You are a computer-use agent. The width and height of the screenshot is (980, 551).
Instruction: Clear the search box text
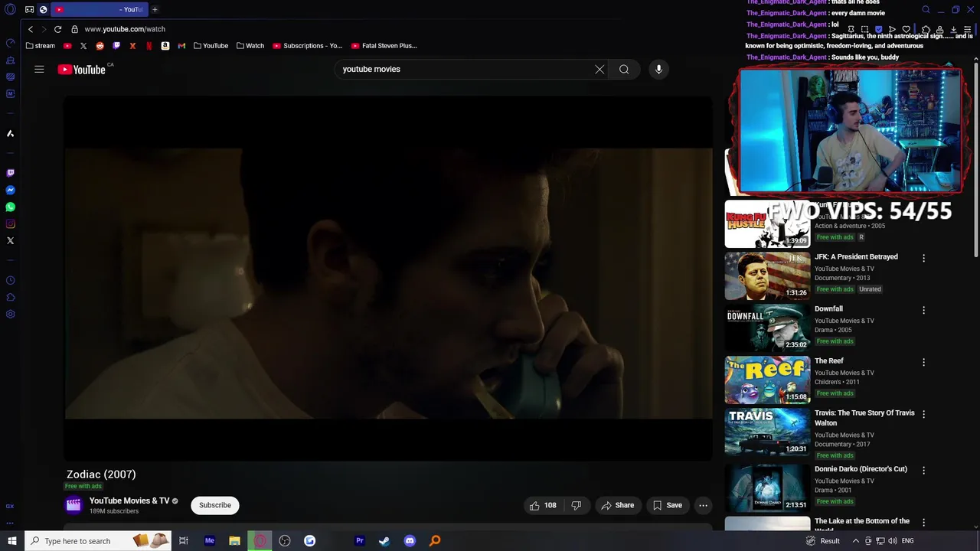point(599,69)
